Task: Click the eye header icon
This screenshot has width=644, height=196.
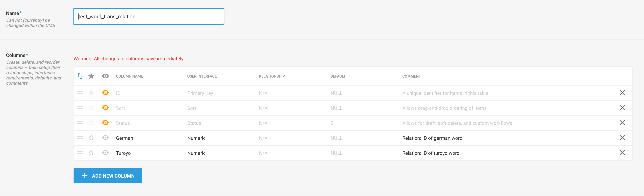Action: pos(105,76)
